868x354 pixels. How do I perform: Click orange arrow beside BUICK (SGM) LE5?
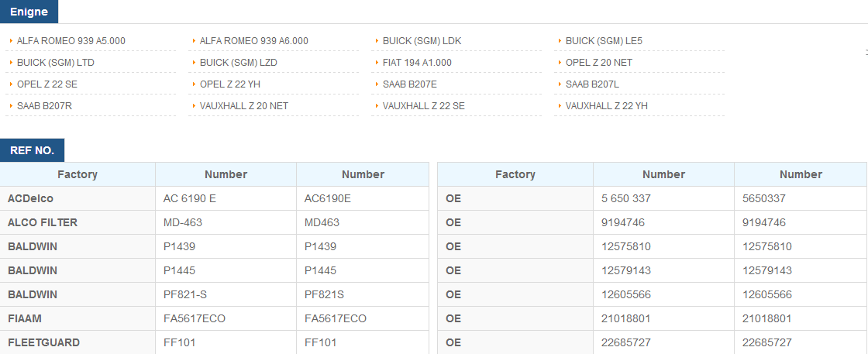(560, 40)
